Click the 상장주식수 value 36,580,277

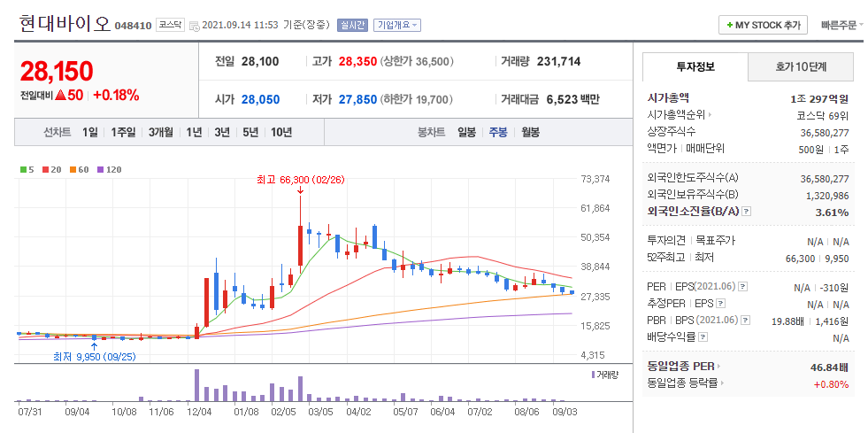click(825, 133)
